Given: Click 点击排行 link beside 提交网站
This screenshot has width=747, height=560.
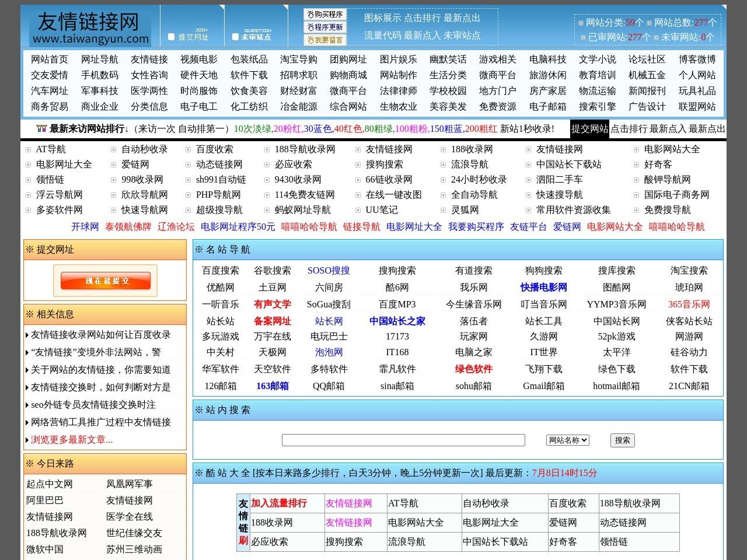Looking at the screenshot, I should click(x=629, y=129).
